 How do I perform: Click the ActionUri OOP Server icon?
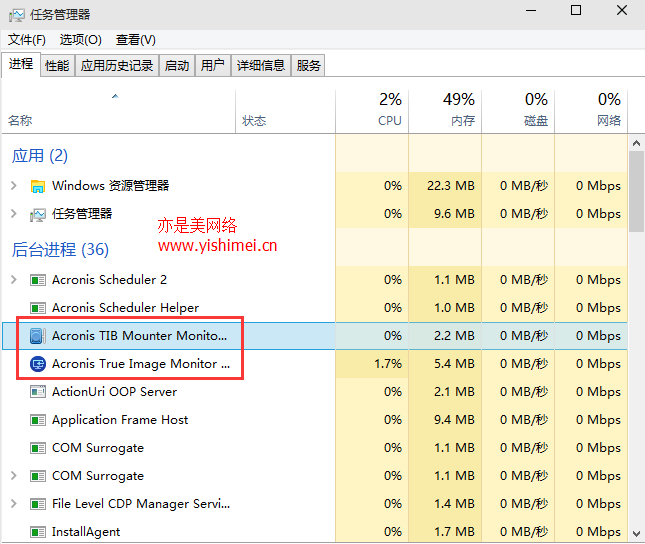click(x=38, y=392)
